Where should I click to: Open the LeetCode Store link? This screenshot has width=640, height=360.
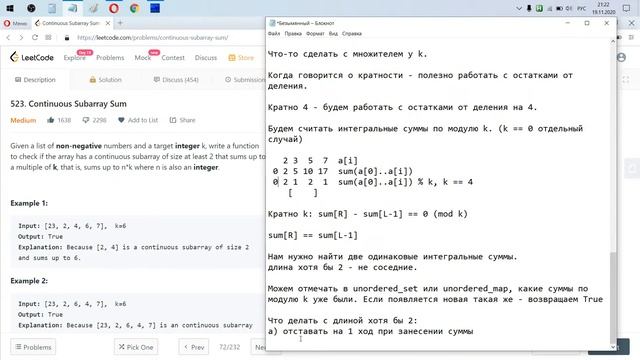(x=241, y=58)
